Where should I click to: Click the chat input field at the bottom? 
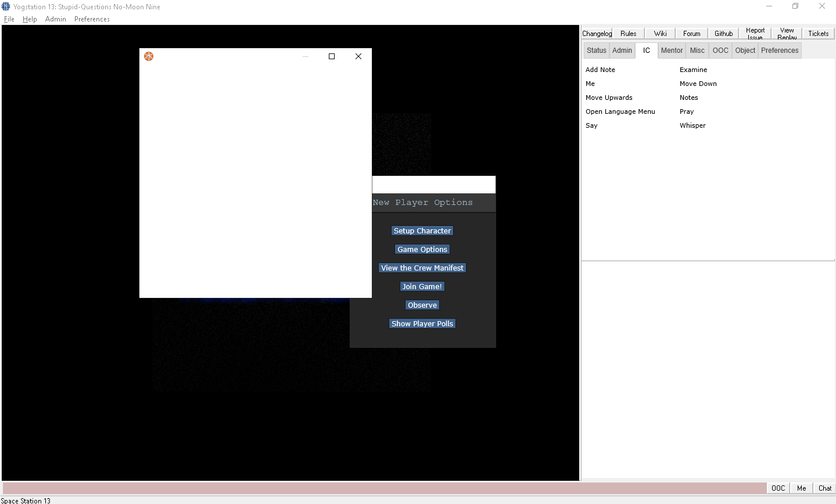click(383, 488)
